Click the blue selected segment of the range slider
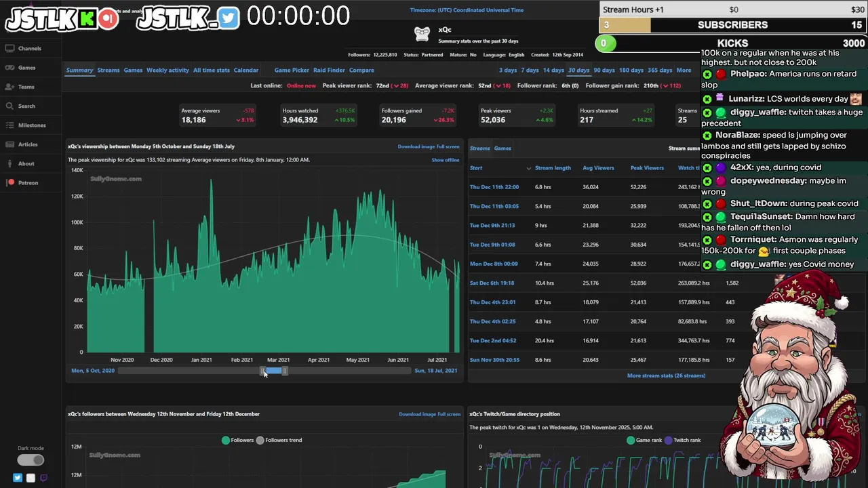Viewport: 868px width, 488px height. (x=274, y=371)
